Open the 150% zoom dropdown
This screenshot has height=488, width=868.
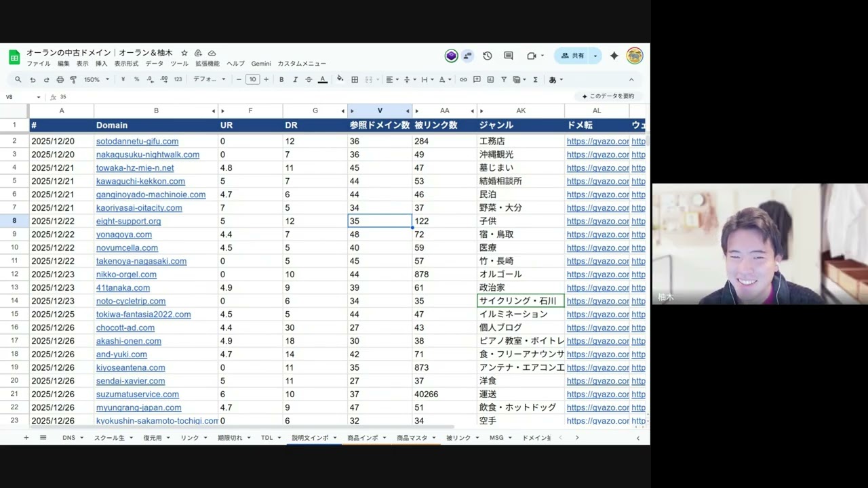coord(96,79)
